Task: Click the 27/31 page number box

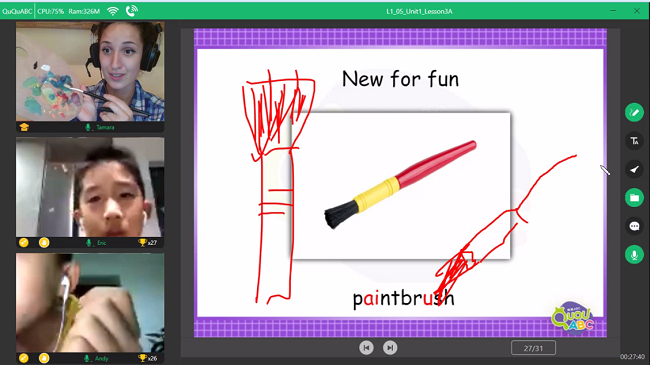Action: click(534, 348)
